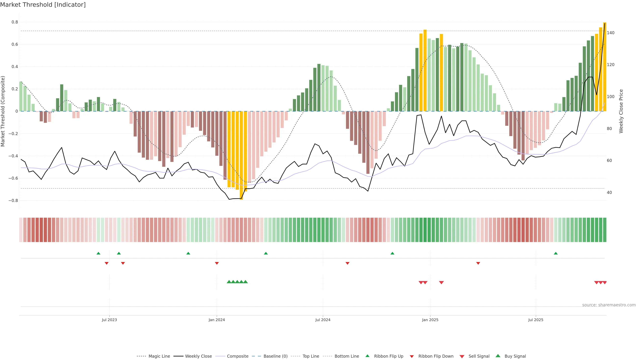644x362 pixels.
Task: Click the Ribbon Flip Down legend triangle
Action: pos(412,356)
